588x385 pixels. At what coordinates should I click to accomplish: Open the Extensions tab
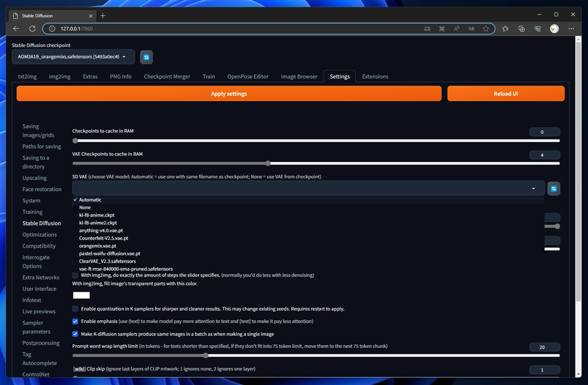(375, 77)
